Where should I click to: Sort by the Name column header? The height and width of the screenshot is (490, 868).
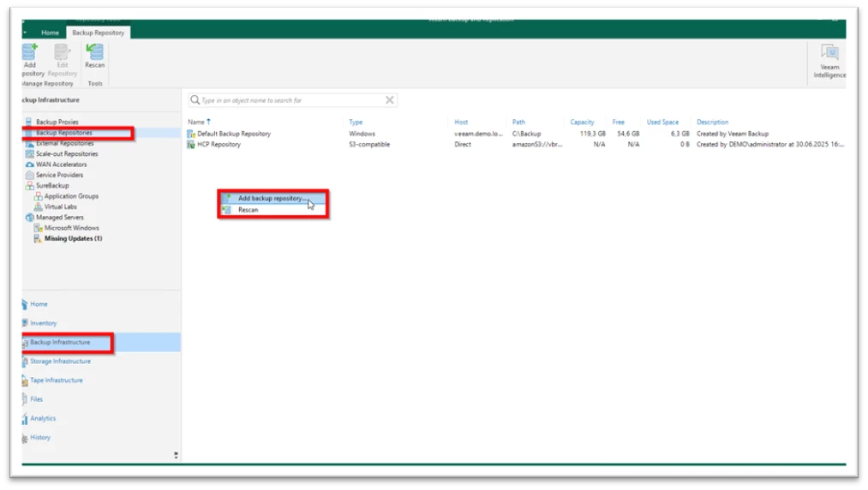coord(196,122)
